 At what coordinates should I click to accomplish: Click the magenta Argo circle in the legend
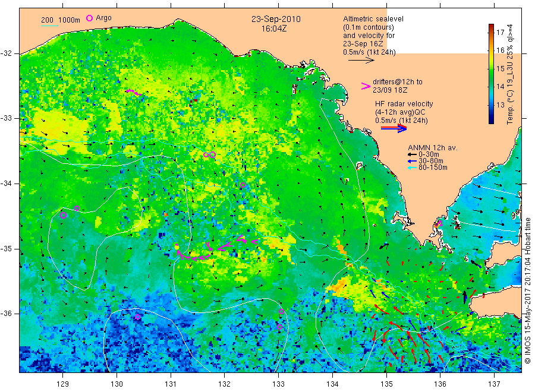pos(89,18)
